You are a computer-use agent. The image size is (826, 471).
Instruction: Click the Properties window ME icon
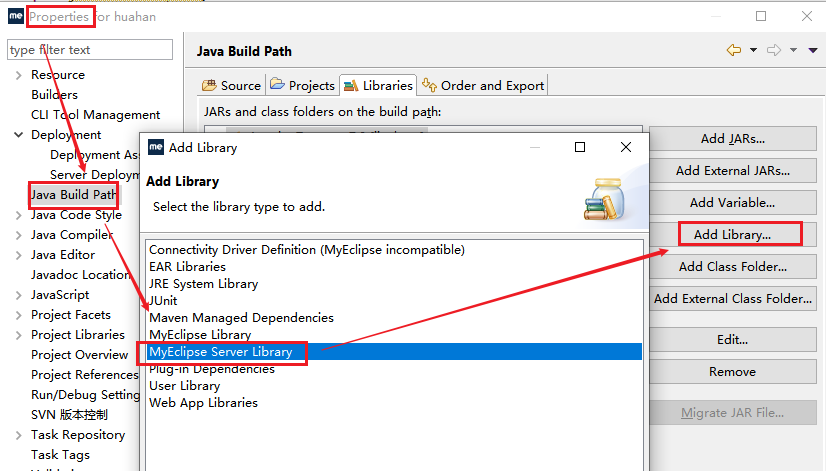(16, 16)
